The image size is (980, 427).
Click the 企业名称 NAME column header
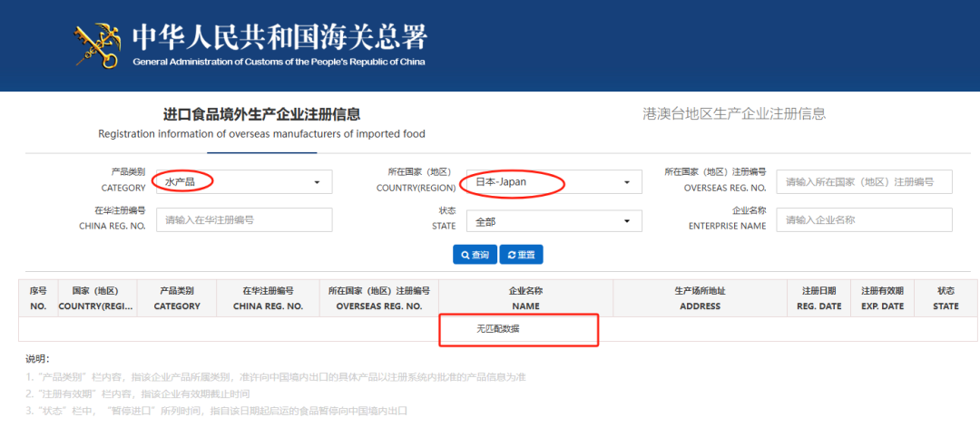tap(525, 298)
